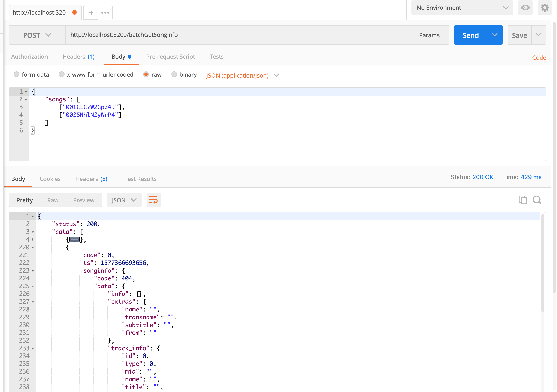The height and width of the screenshot is (392, 557).
Task: Open the response Cookies tab
Action: (x=50, y=179)
